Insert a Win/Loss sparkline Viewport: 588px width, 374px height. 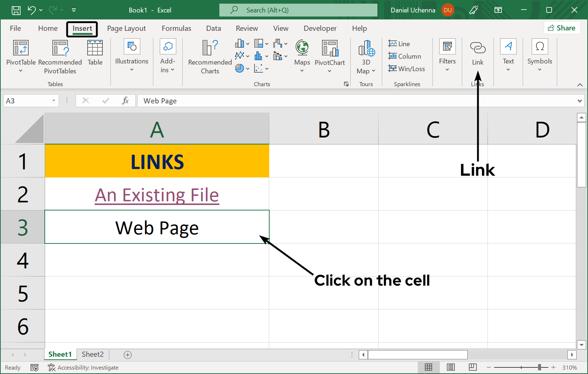click(x=407, y=69)
